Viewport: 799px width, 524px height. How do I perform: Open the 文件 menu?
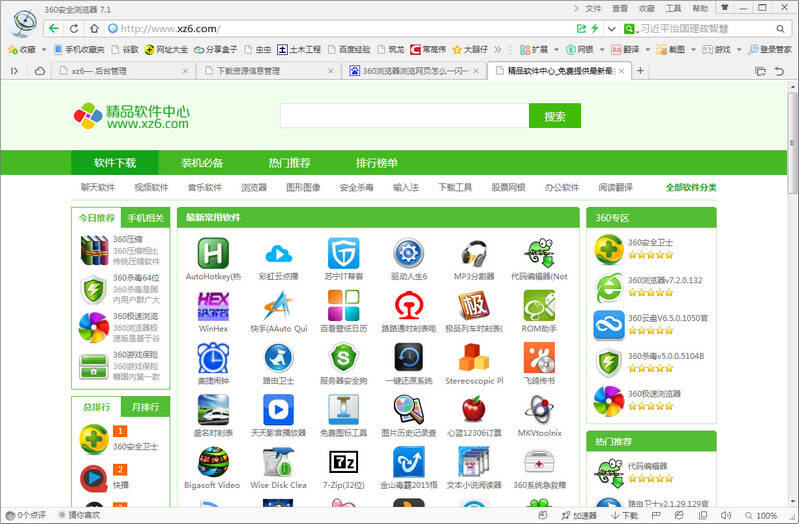pyautogui.click(x=593, y=9)
